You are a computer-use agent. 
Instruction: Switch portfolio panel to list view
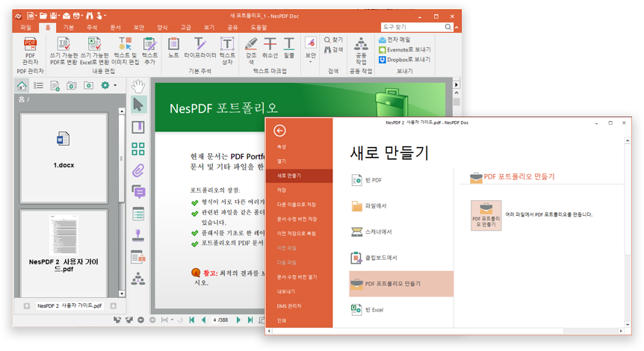[x=38, y=85]
